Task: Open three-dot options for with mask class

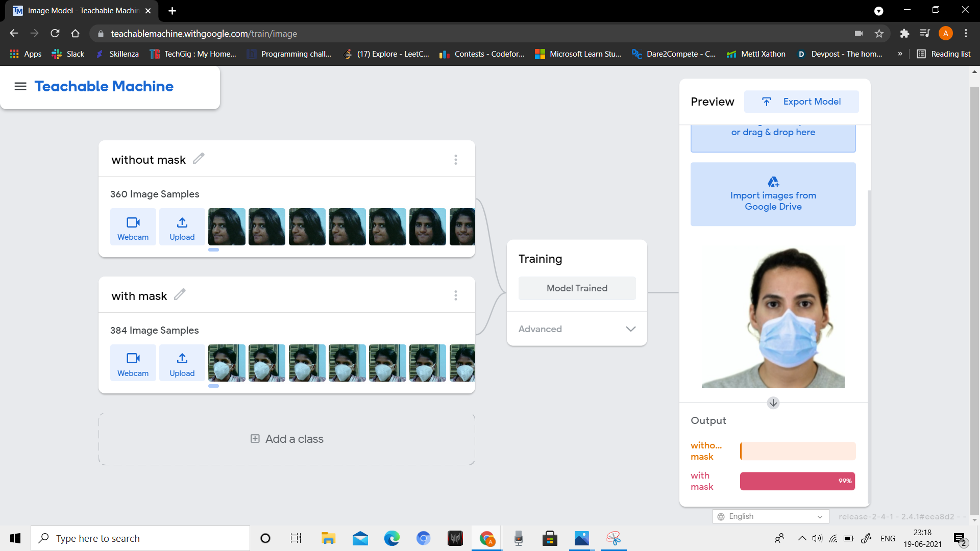Action: (455, 296)
